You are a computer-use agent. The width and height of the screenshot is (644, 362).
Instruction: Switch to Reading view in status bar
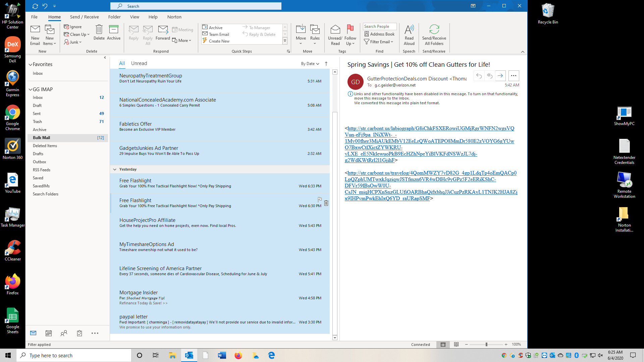pyautogui.click(x=456, y=345)
